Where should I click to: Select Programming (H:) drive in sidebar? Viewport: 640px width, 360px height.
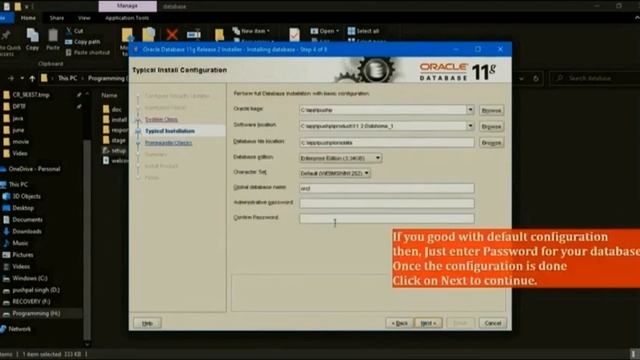pos(36,313)
